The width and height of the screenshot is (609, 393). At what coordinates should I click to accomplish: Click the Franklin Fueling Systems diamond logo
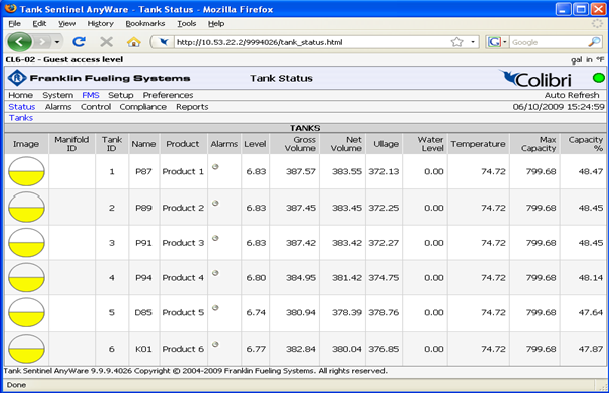click(17, 78)
